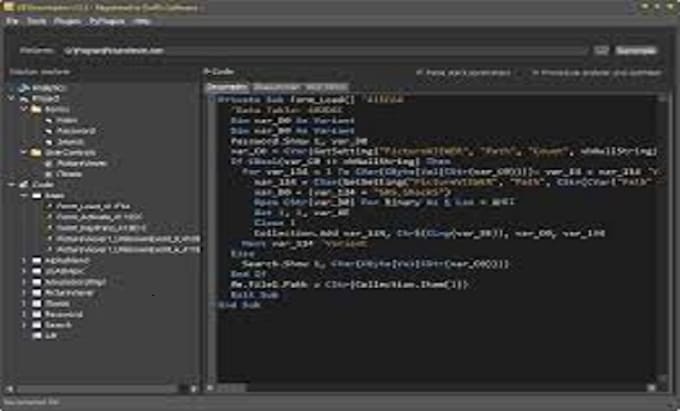The height and width of the screenshot is (411, 680).
Task: Expand the Password module under Code
Action: 24,314
